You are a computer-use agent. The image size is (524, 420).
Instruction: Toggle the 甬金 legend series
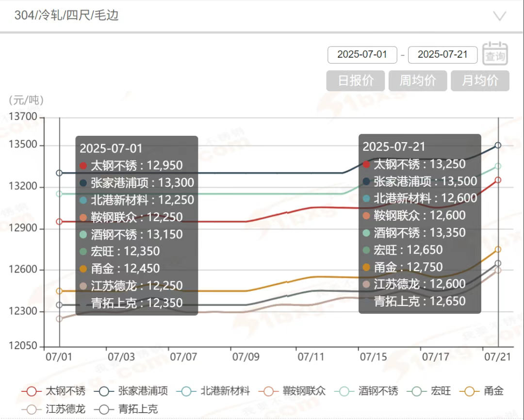pyautogui.click(x=482, y=391)
